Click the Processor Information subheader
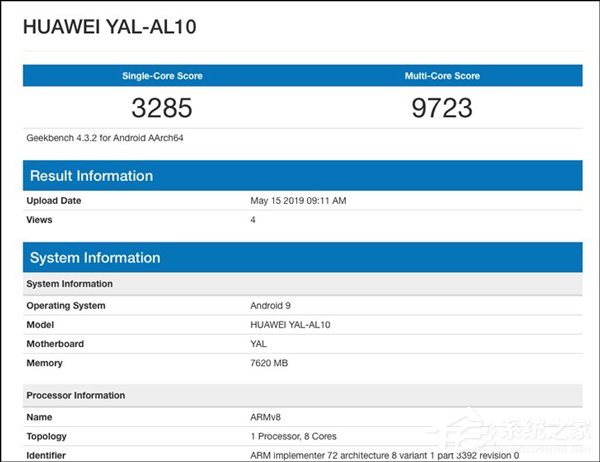Screen dimensions: 600x462 coord(303,395)
